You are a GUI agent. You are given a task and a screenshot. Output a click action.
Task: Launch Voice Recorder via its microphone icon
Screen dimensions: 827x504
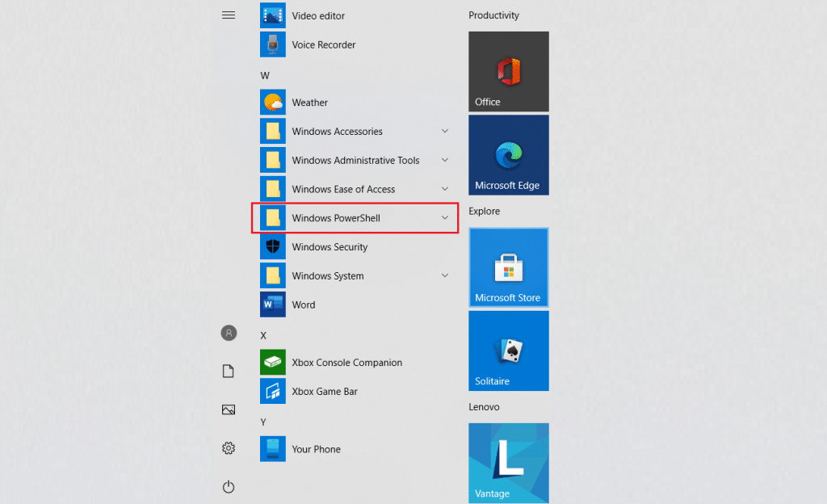[273, 44]
